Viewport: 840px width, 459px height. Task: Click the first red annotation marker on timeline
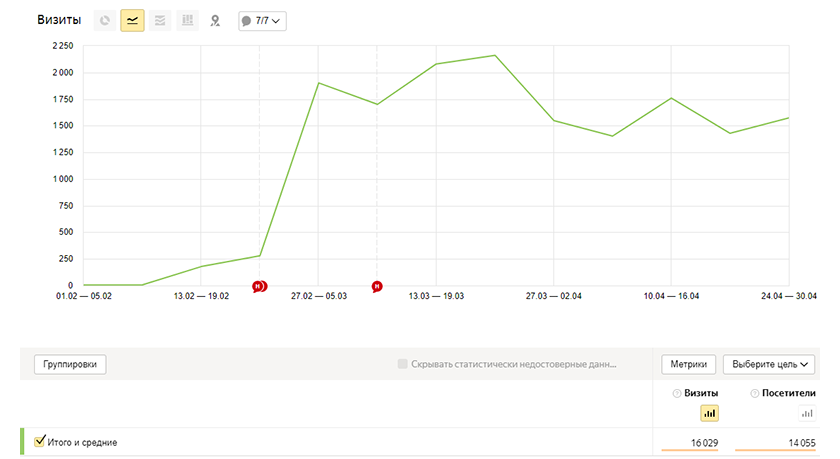(259, 287)
